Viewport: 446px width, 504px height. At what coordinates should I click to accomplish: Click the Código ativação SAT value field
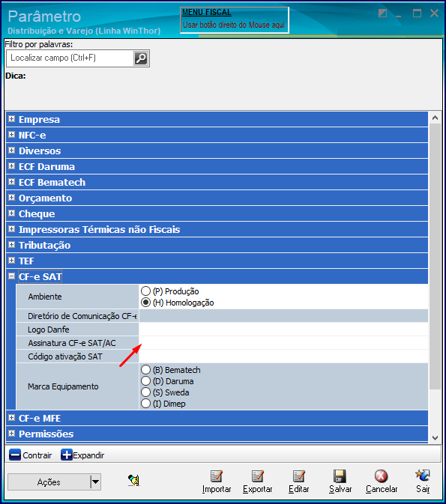tap(283, 356)
